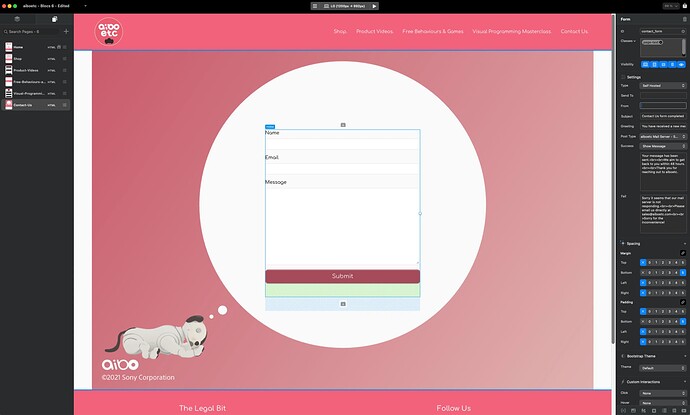690x415 pixels.
Task: Click the ID field contact_form
Action: (x=663, y=31)
